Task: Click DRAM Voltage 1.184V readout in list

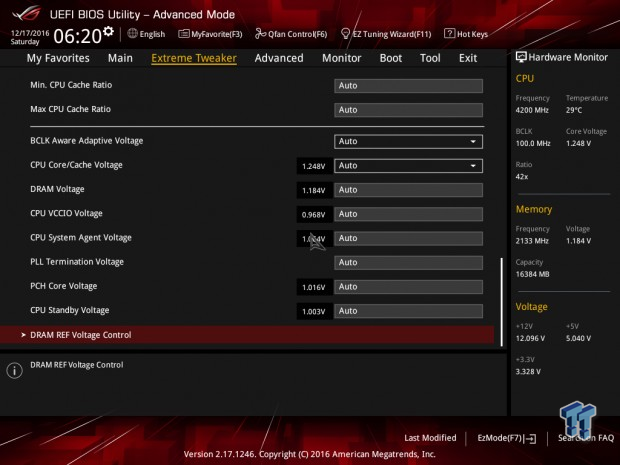Action: pos(314,190)
